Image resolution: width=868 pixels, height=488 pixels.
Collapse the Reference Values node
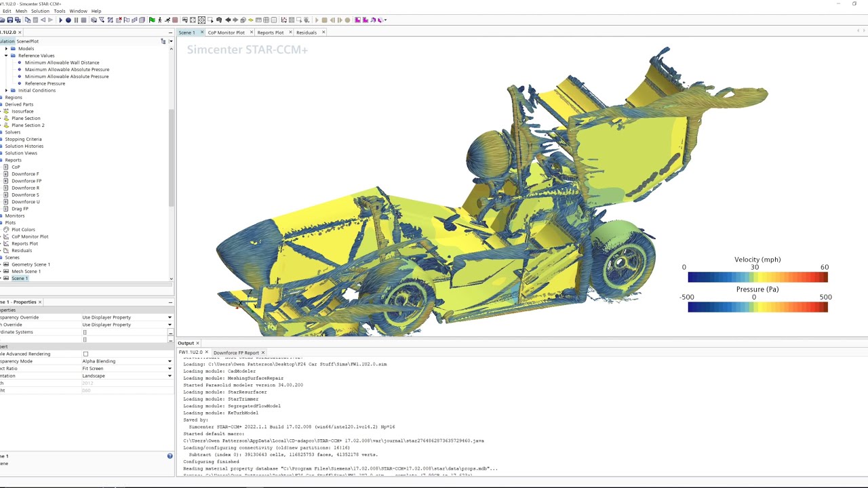[6, 56]
